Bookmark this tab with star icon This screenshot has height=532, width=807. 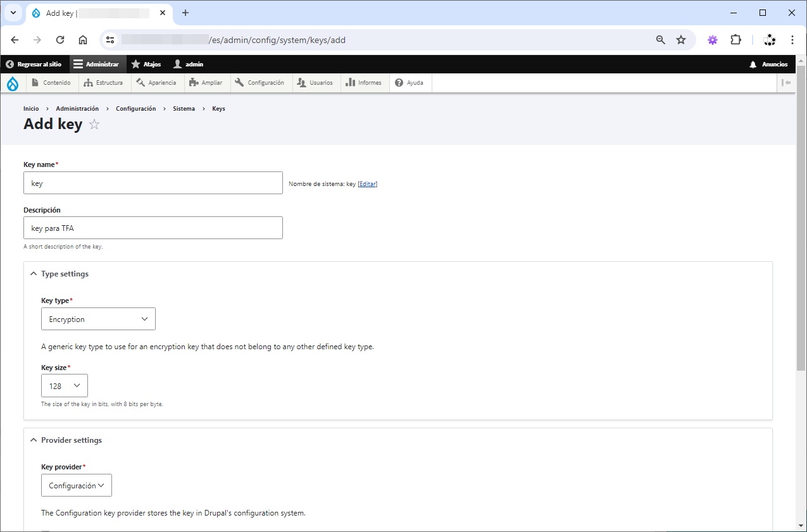tap(681, 40)
